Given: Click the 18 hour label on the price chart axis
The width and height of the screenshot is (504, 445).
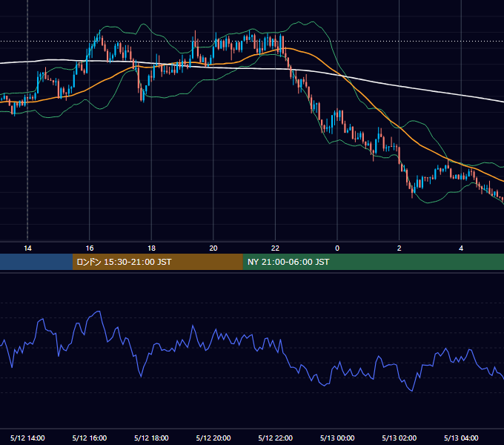Looking at the screenshot, I should click(x=151, y=248).
